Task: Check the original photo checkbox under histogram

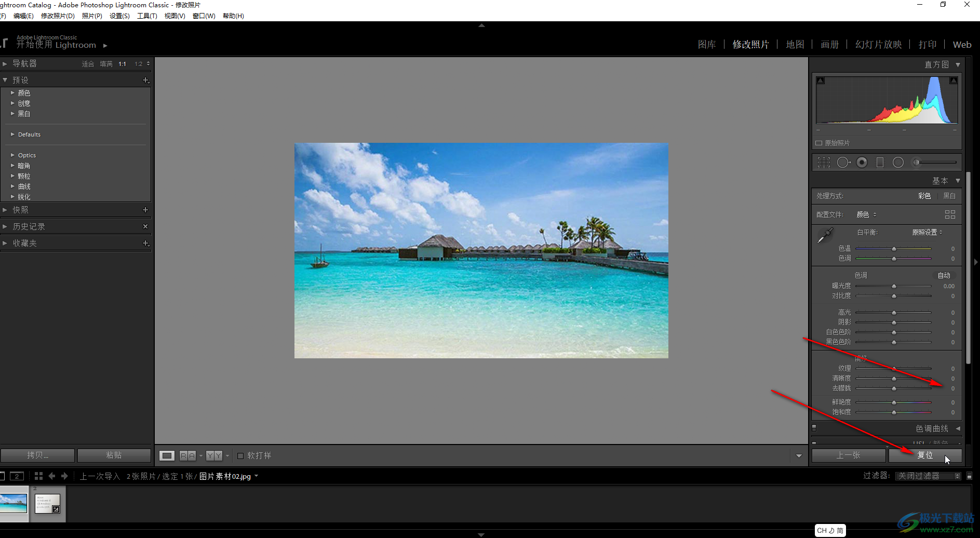Action: [819, 143]
